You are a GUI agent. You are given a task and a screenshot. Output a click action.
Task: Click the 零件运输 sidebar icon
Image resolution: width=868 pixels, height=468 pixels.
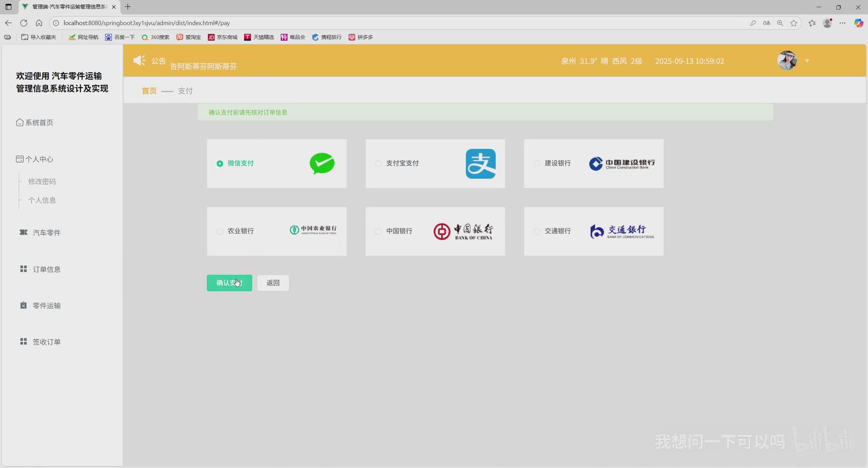24,305
